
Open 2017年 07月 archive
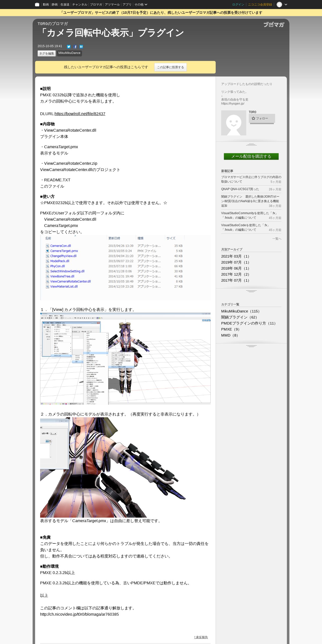(236, 280)
